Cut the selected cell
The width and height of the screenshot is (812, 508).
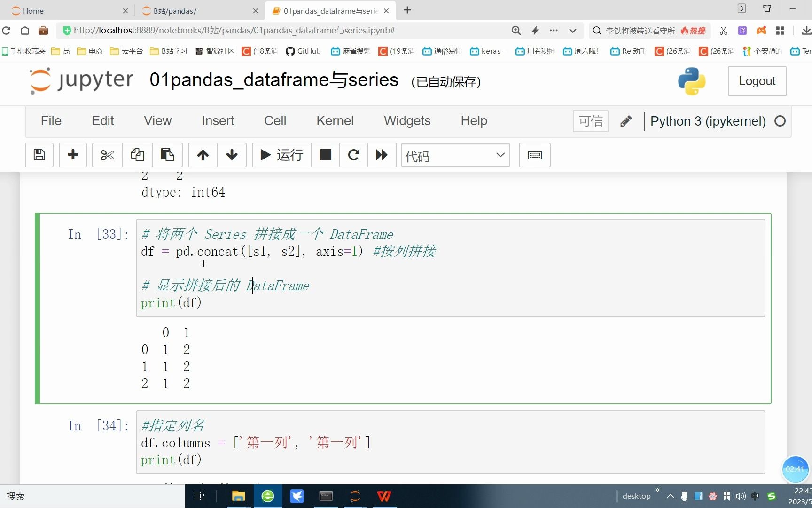107,155
